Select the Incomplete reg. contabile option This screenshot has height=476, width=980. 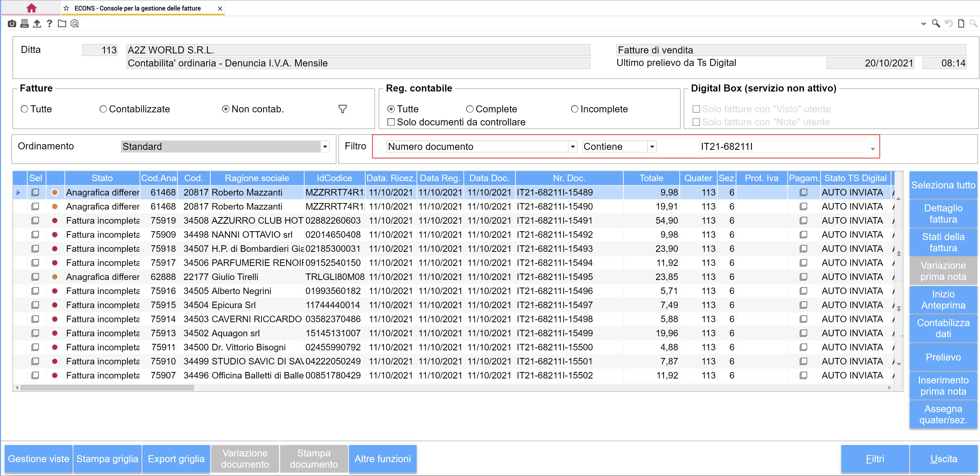click(x=574, y=109)
